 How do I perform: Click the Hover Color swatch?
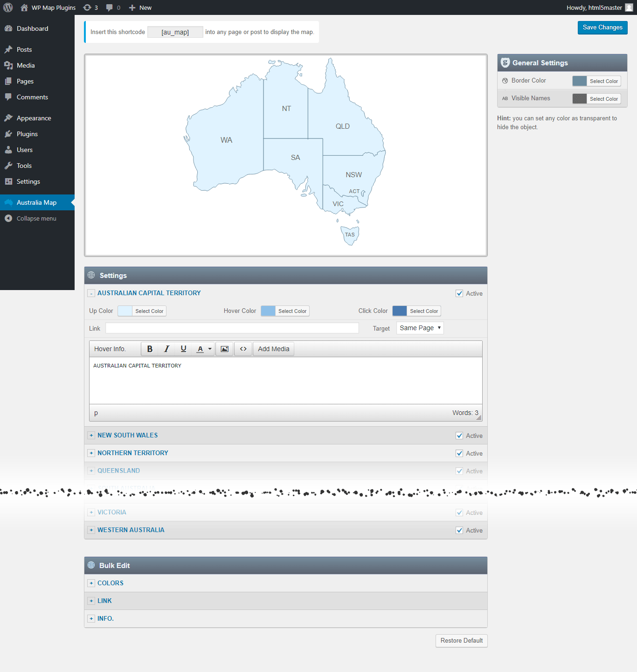click(x=268, y=311)
